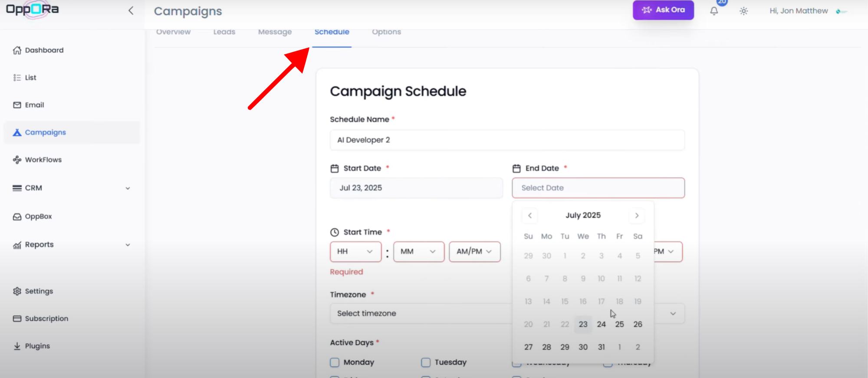Open Plugins download section

click(x=37, y=346)
